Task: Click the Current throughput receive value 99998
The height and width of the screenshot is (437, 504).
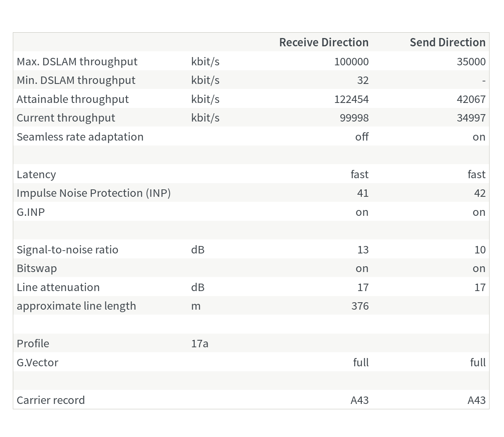Action: [354, 118]
